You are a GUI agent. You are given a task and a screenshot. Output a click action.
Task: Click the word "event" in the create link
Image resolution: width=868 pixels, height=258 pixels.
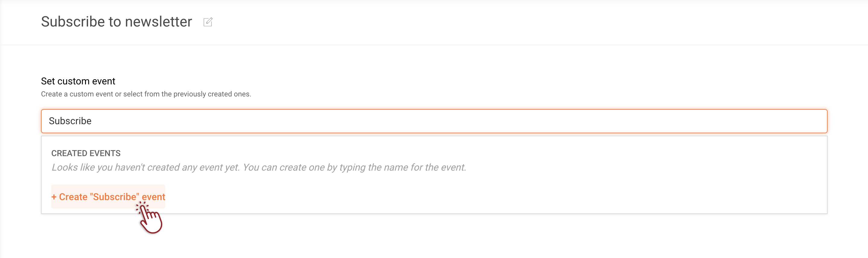tap(153, 197)
